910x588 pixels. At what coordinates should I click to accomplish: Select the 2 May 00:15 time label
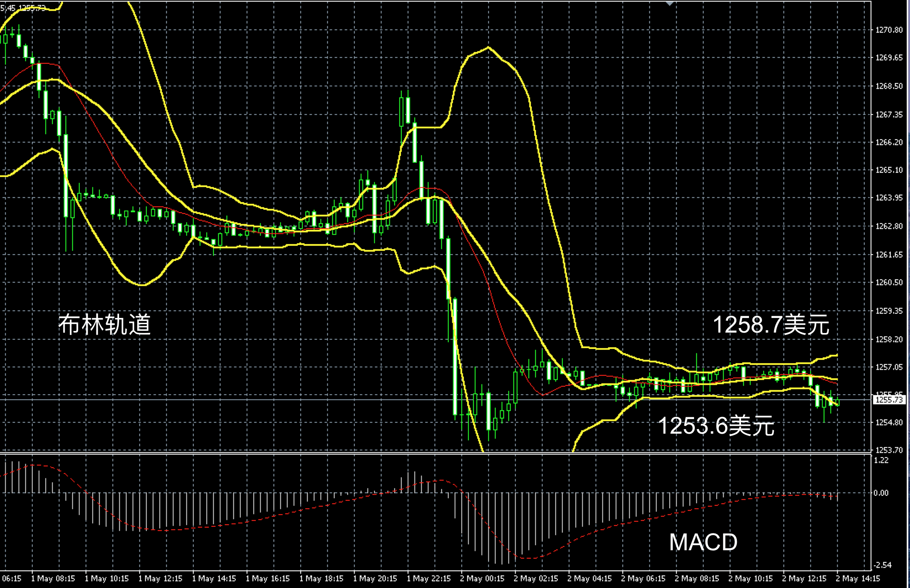point(482,579)
